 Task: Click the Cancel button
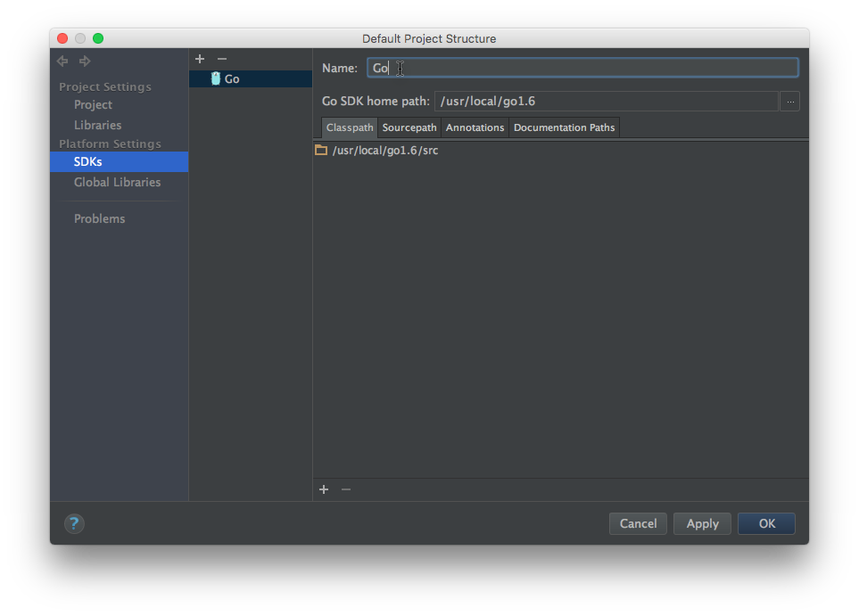tap(638, 524)
